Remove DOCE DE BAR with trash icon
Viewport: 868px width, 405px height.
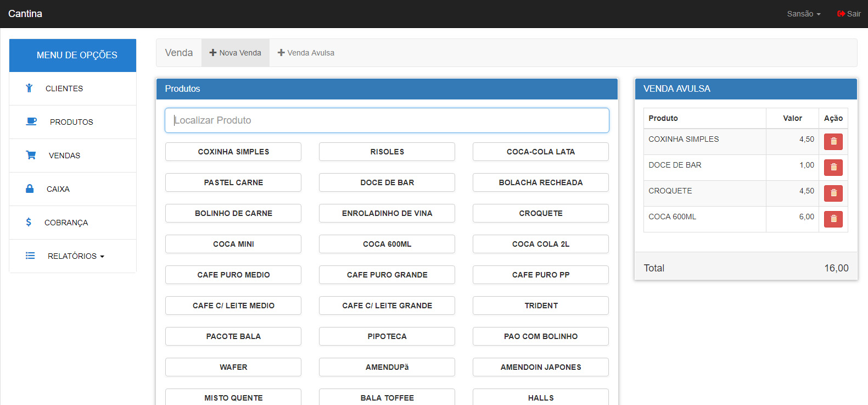(x=833, y=168)
